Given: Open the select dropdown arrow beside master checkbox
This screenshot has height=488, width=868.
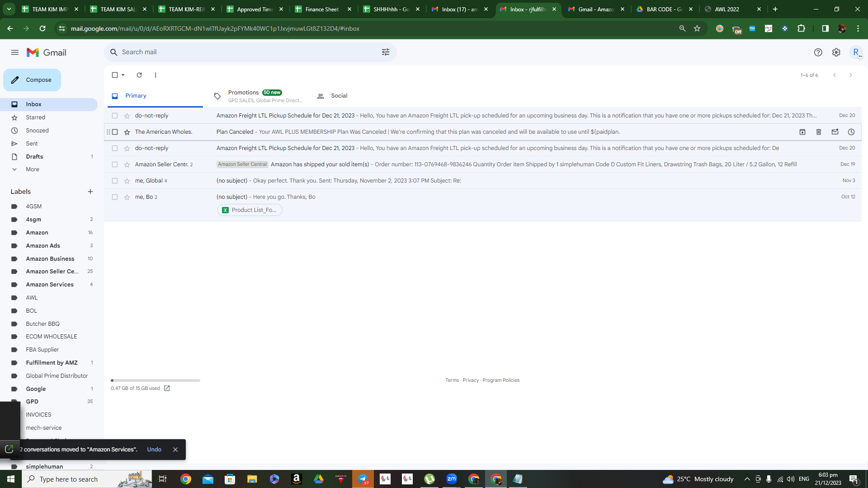Looking at the screenshot, I should pos(123,75).
